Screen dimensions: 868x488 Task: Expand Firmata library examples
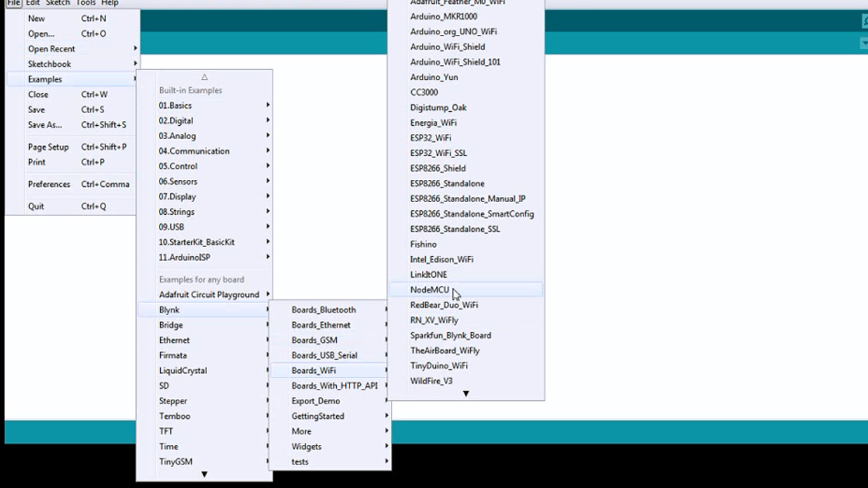tap(205, 356)
